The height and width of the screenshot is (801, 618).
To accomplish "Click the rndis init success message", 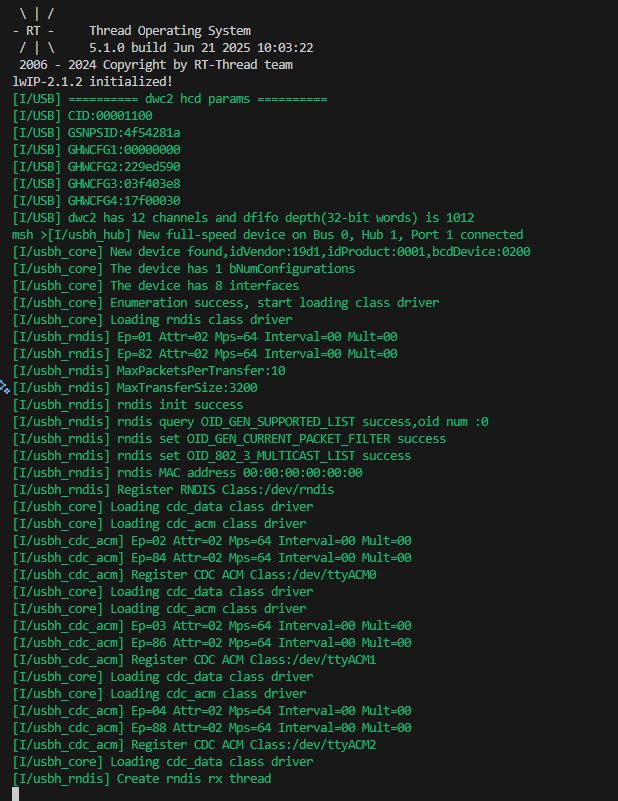I will pyautogui.click(x=180, y=404).
